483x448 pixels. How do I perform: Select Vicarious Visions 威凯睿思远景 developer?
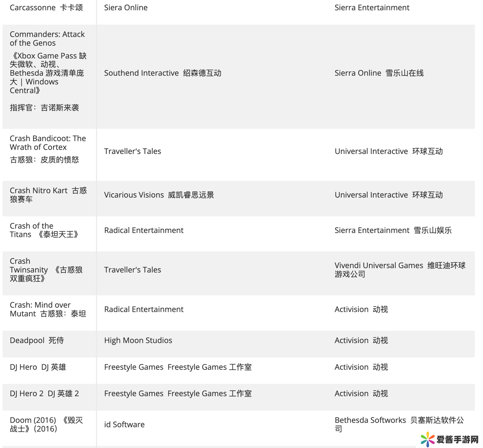pos(159,195)
